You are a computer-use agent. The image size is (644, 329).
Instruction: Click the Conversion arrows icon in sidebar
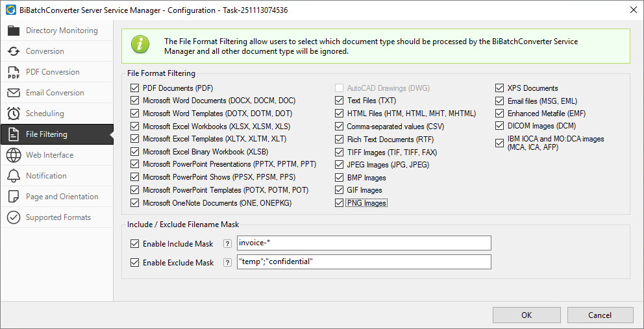tap(14, 51)
